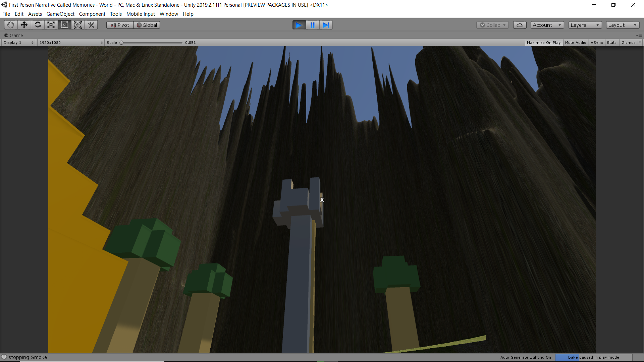The image size is (644, 362).
Task: Open Unity cloud services icon
Action: pos(520,25)
